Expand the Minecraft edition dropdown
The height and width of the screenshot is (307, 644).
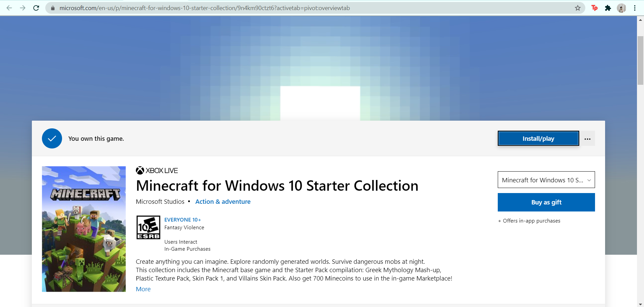(546, 180)
